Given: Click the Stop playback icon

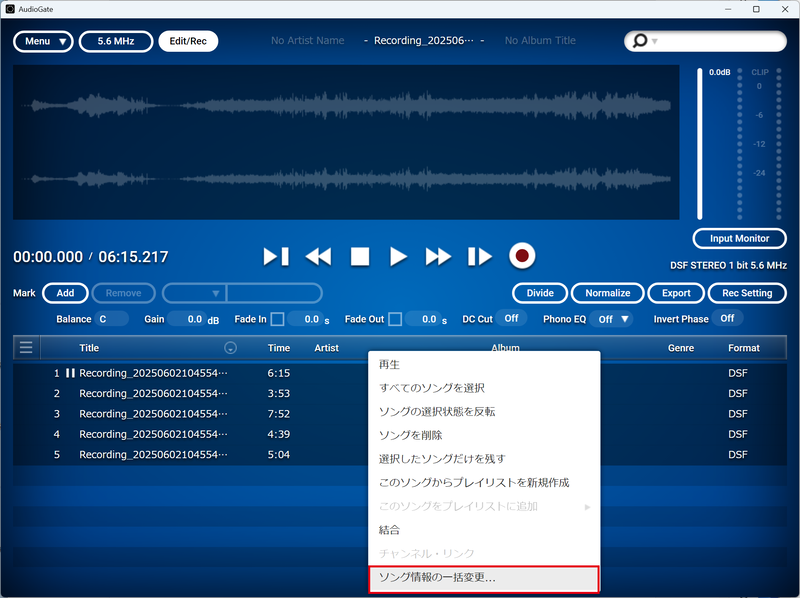Looking at the screenshot, I should 359,256.
